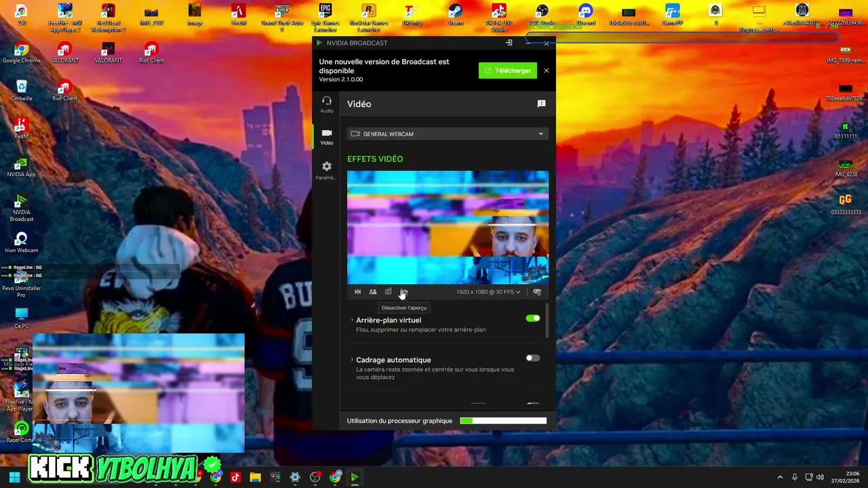Viewport: 868px width, 488px height.
Task: Click the feedback icon beside the Vidéo title
Action: click(541, 104)
